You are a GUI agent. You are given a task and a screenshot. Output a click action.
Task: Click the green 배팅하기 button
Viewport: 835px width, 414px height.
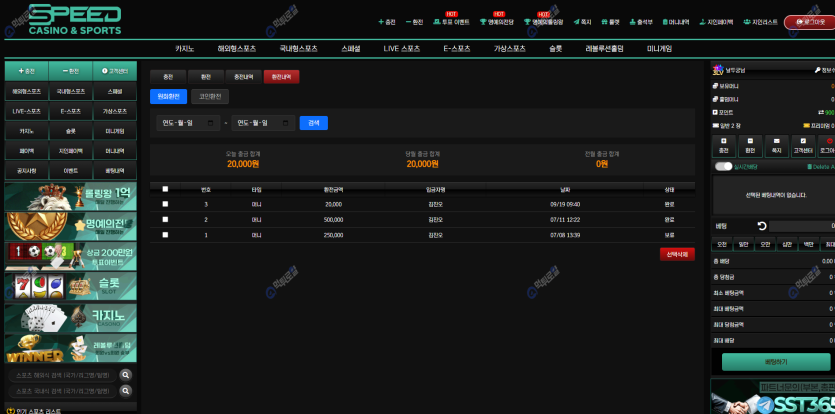(775, 361)
